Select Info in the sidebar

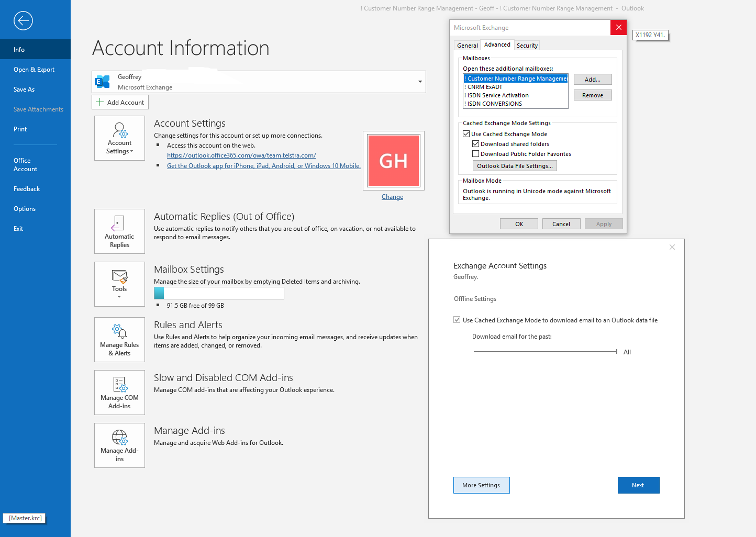click(x=35, y=49)
